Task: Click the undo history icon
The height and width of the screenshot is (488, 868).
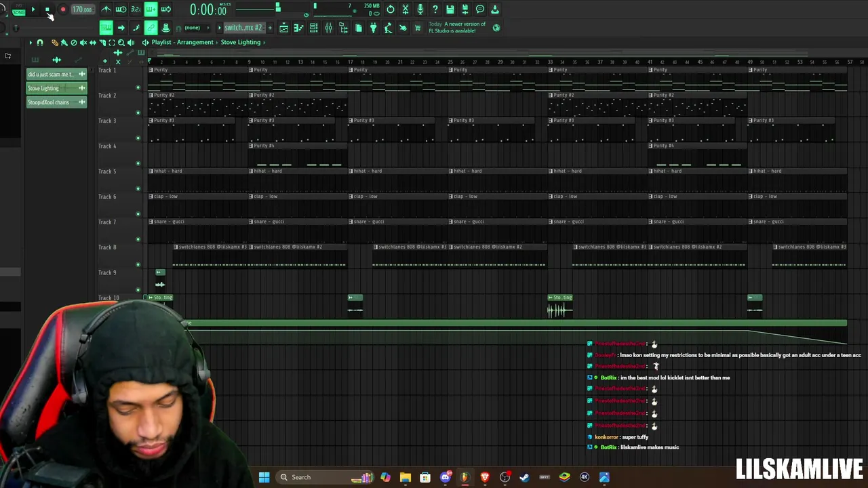Action: (x=391, y=9)
